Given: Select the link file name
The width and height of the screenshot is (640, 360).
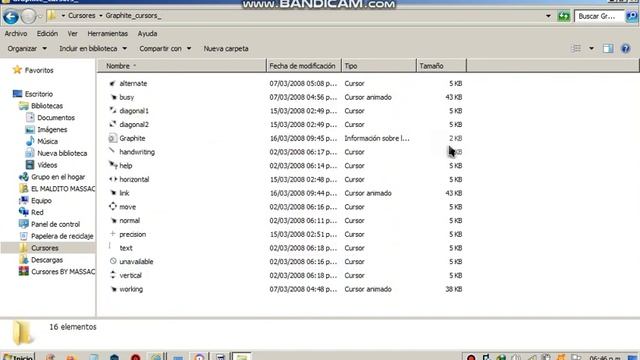Looking at the screenshot, I should pyautogui.click(x=124, y=193).
